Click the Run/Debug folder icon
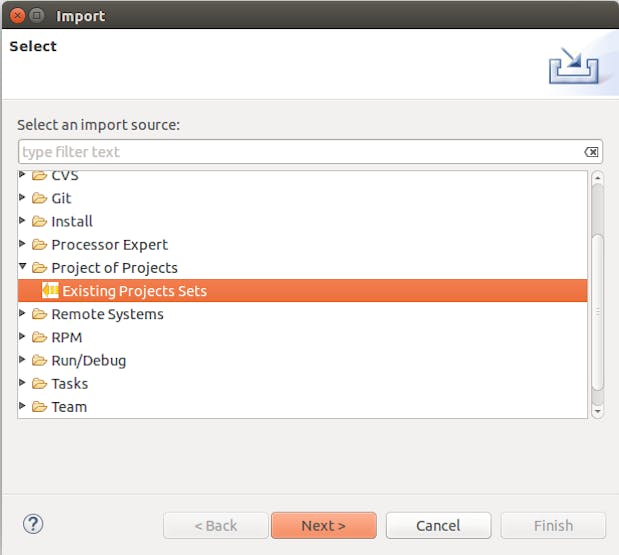This screenshot has width=619, height=555. pyautogui.click(x=39, y=360)
